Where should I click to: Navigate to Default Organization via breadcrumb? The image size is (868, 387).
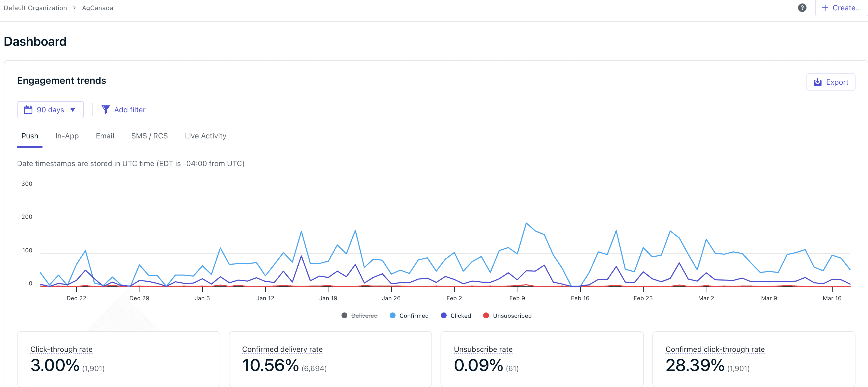click(x=35, y=8)
